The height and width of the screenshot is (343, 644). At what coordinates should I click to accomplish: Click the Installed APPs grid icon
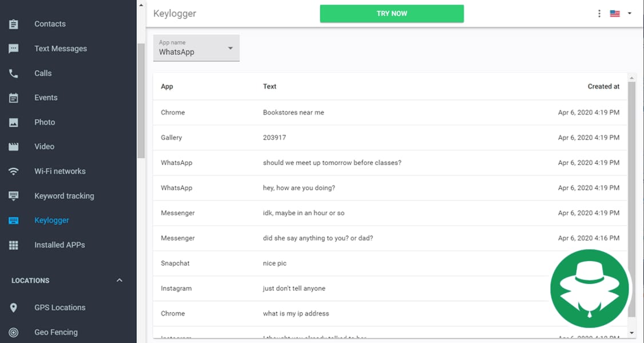[14, 245]
